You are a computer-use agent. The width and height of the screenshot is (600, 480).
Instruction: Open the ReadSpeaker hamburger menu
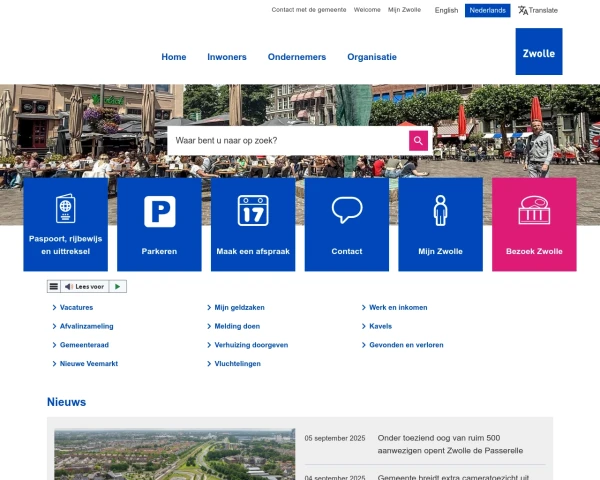click(x=54, y=286)
